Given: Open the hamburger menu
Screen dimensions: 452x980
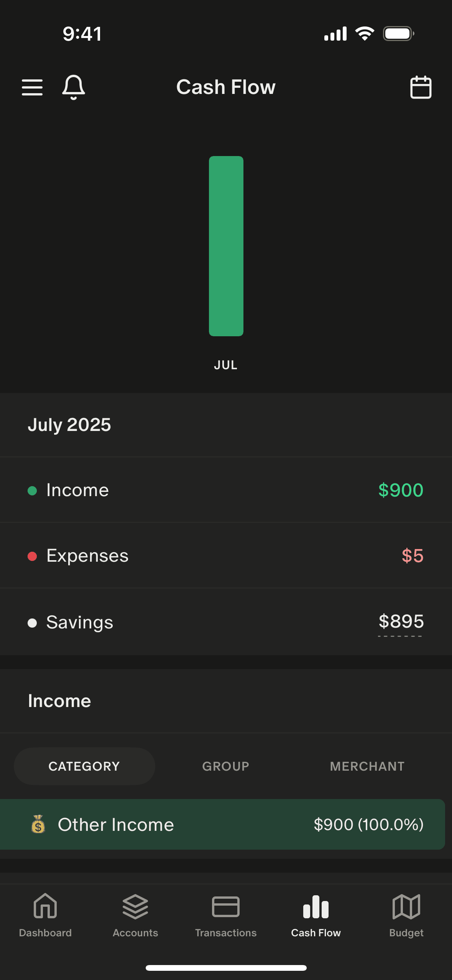Looking at the screenshot, I should tap(32, 87).
